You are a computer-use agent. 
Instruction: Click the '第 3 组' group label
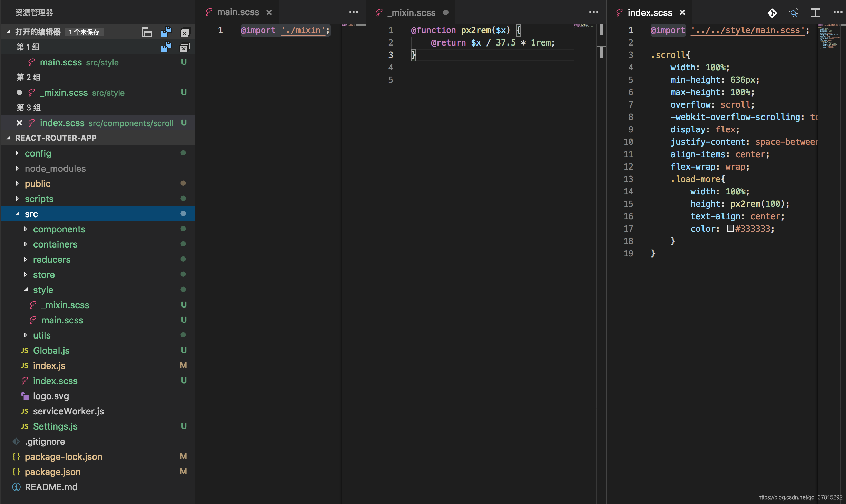pyautogui.click(x=29, y=108)
